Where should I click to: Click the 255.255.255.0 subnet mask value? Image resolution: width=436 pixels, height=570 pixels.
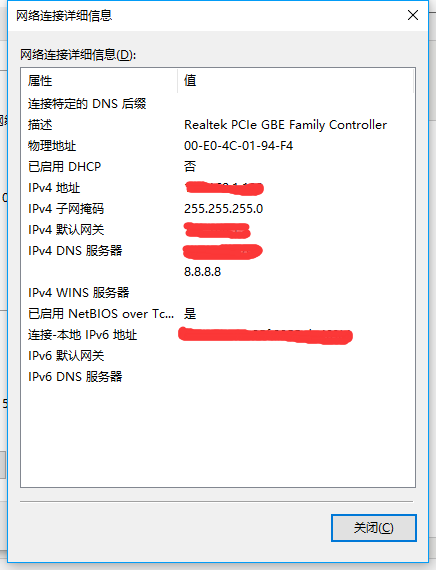click(224, 209)
